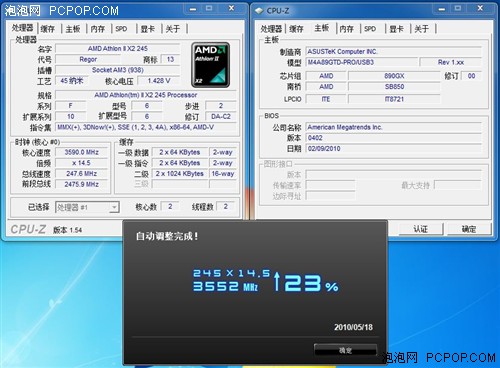500x368 pixels.
Task: Minimize the left CPU-Z window
Action: 193,9
